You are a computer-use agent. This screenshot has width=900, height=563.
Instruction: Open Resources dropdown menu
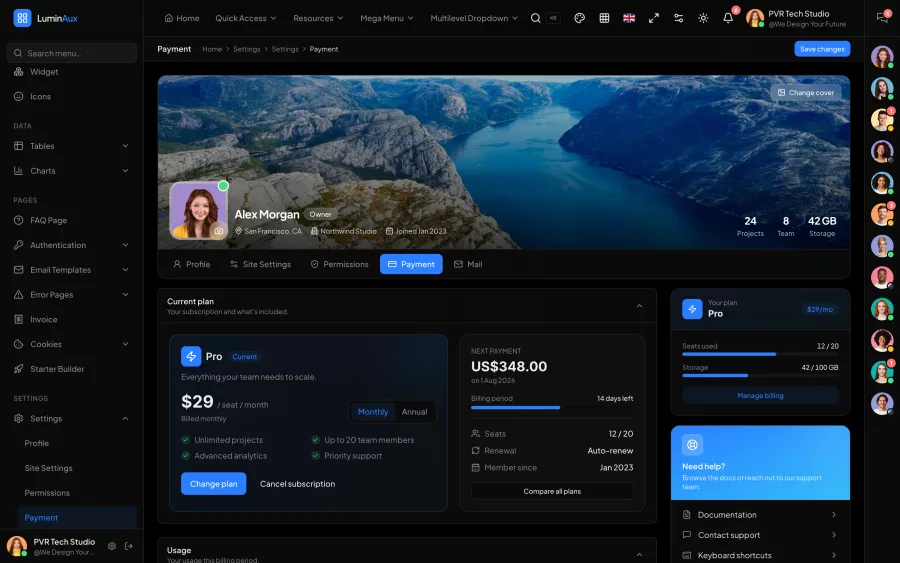click(x=319, y=18)
